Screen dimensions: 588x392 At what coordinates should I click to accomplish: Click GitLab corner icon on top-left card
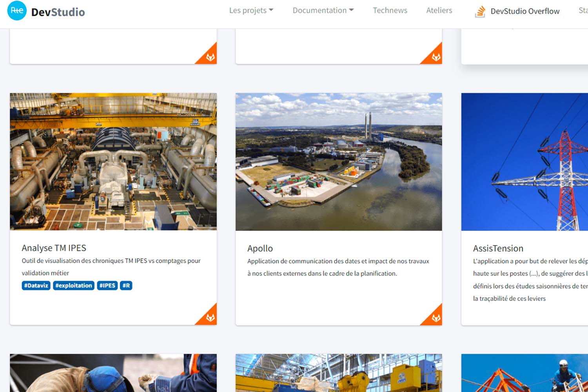click(210, 57)
